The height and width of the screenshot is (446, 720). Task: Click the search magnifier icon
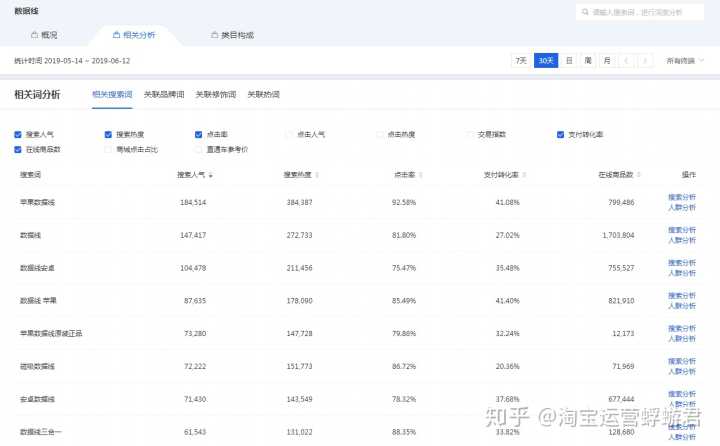[x=585, y=12]
